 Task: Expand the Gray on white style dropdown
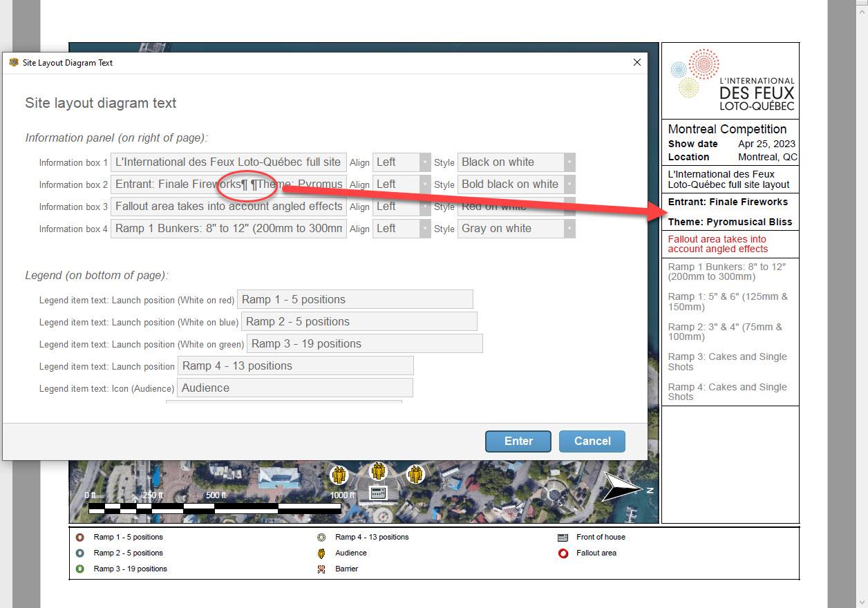pyautogui.click(x=516, y=229)
